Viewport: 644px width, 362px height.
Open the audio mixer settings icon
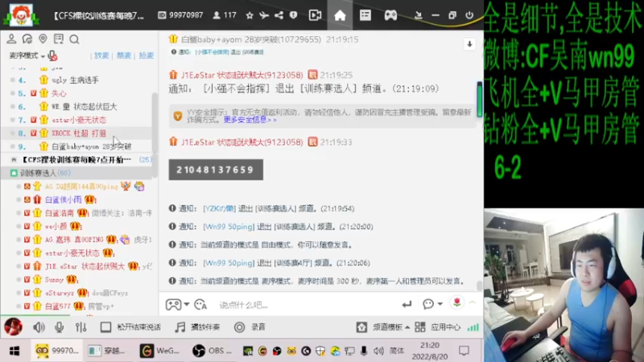pos(81,327)
